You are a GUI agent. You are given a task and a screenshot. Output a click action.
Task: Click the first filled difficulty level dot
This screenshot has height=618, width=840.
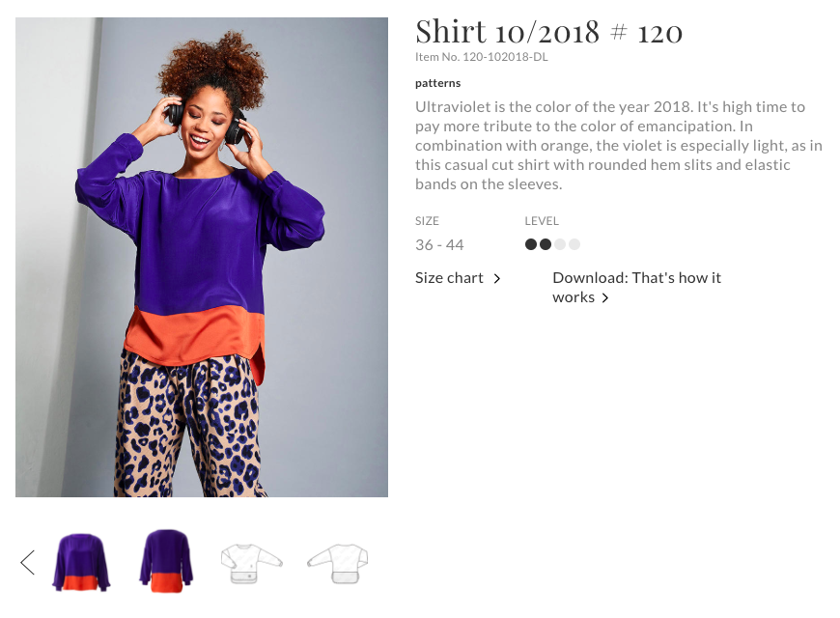[531, 245]
